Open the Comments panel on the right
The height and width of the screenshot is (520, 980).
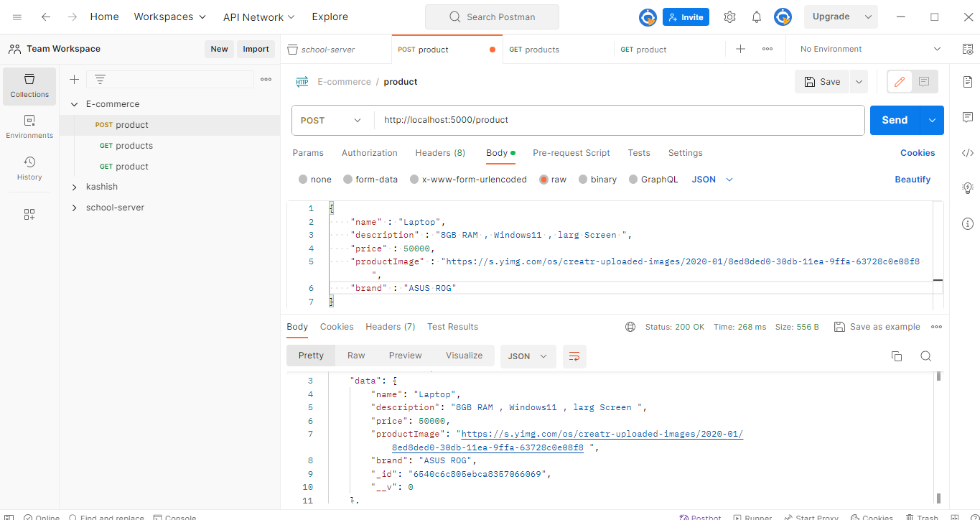[967, 118]
